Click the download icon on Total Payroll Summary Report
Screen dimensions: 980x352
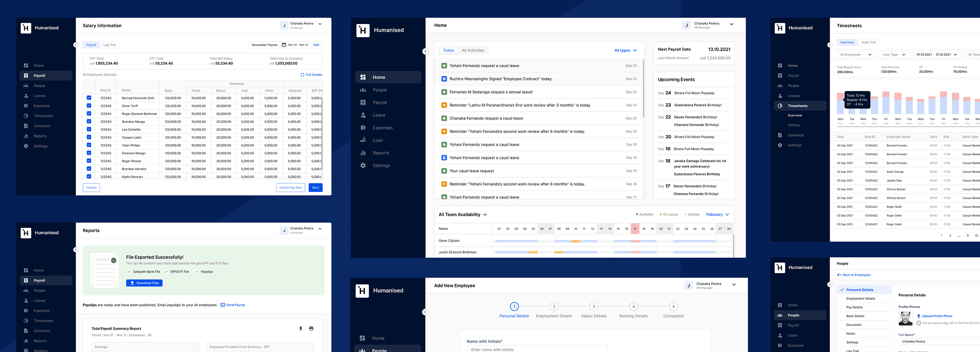click(x=301, y=328)
